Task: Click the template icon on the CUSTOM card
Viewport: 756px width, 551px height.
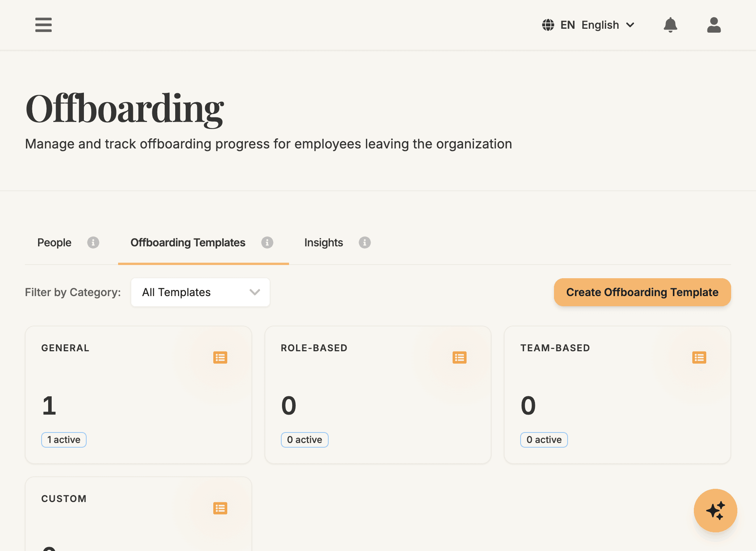Action: [220, 508]
